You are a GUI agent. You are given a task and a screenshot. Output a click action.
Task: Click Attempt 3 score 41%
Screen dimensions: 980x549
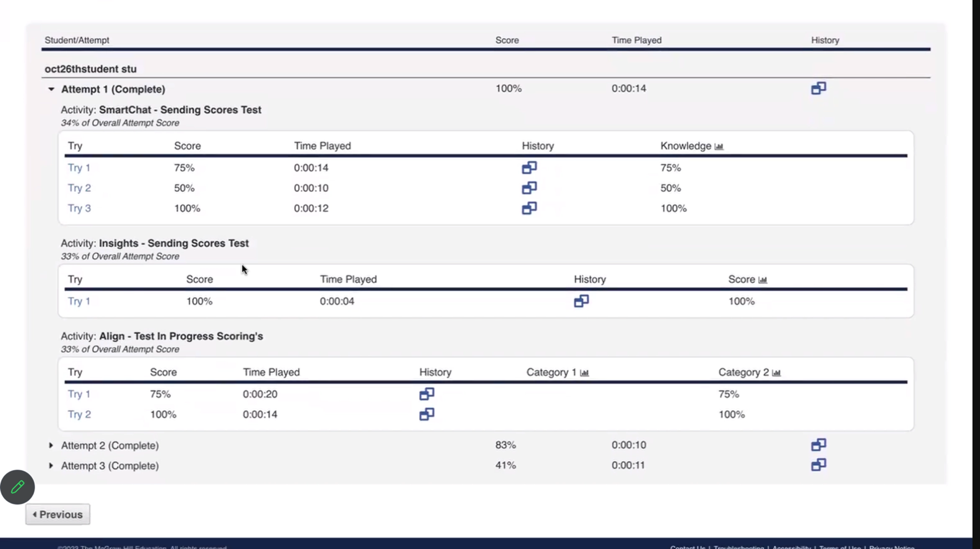coord(505,465)
